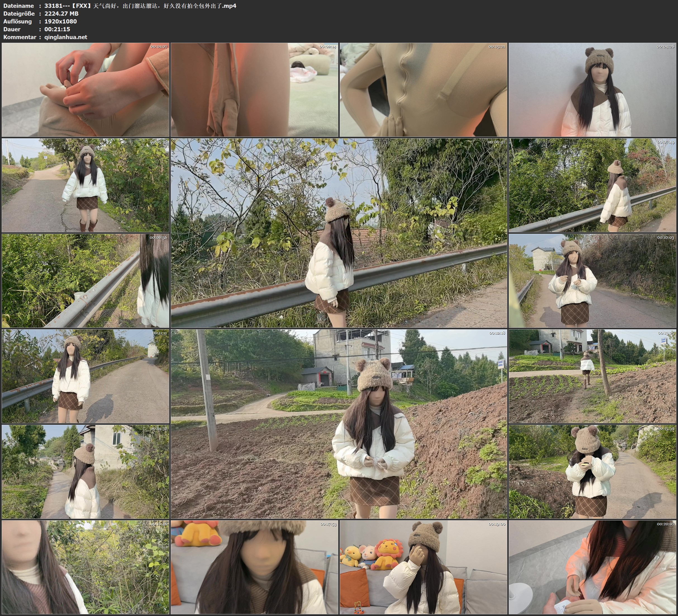Select the frame at 00:02:14
The width and height of the screenshot is (678, 616).
(254, 89)
